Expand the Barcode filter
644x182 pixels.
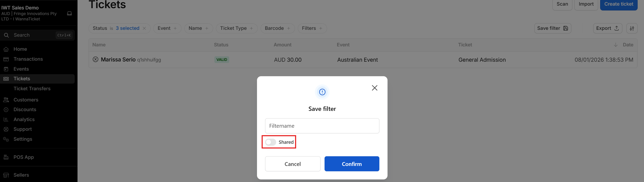click(x=277, y=28)
